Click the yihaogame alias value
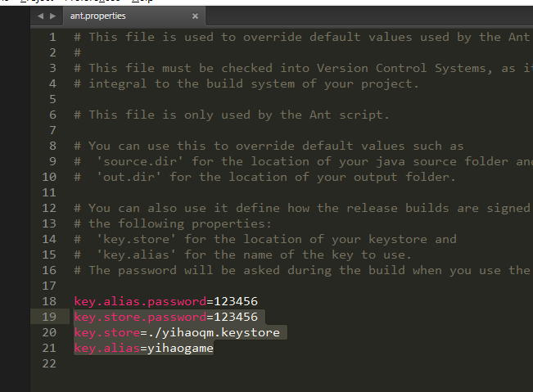533x392 pixels. point(179,348)
